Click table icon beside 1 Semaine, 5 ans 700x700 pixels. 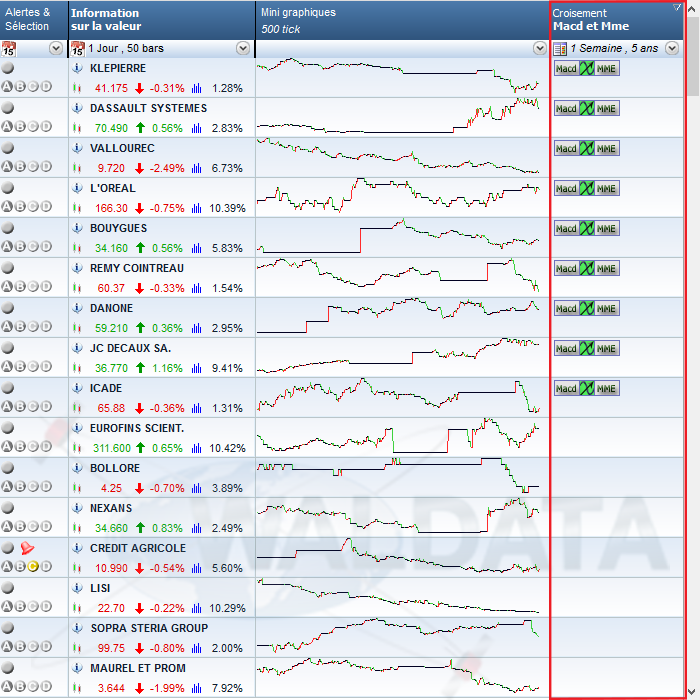(x=560, y=48)
